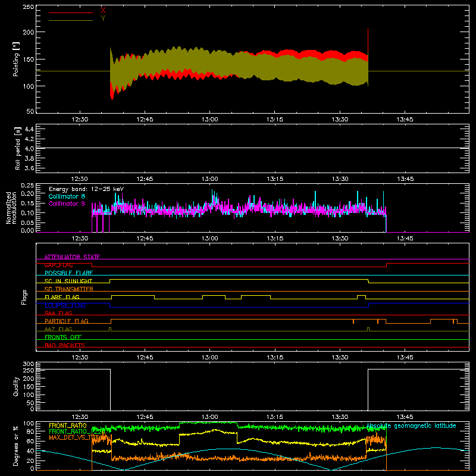Viewport: 476px width, 476px height.
Task: Click the olive A47_FLAG label
Action: coord(58,329)
